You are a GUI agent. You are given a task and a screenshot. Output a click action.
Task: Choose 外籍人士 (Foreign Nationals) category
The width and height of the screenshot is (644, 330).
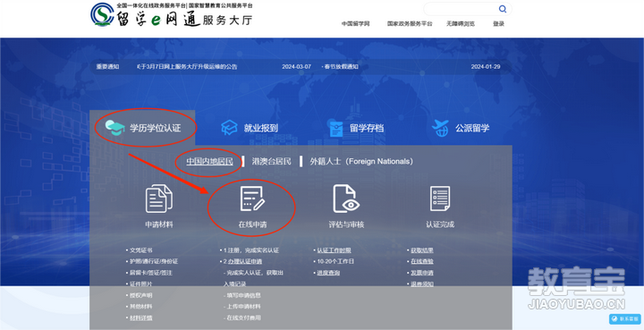361,161
